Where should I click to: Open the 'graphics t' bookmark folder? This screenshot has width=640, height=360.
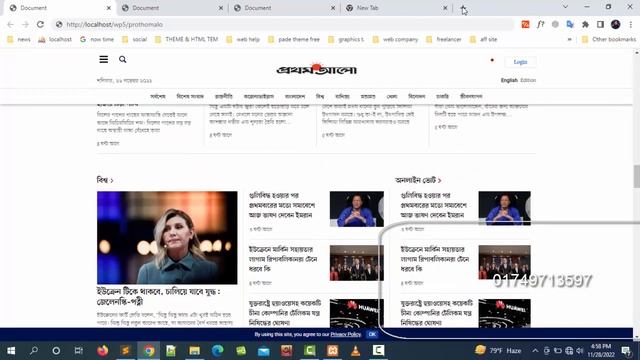pos(346,39)
